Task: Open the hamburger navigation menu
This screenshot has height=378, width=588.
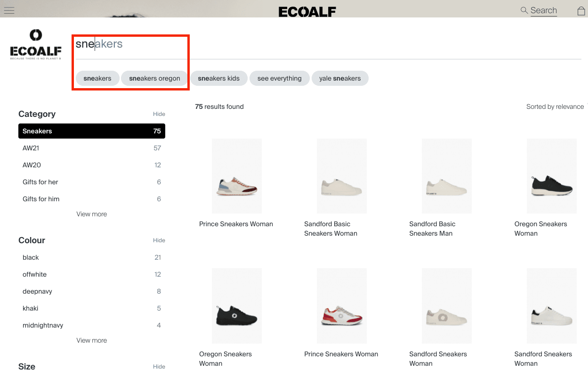Action: [x=9, y=10]
